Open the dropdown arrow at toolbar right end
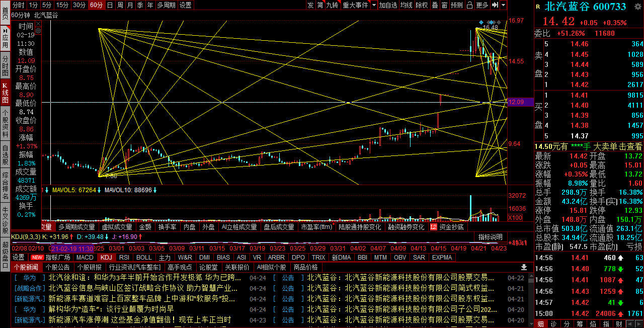Image resolution: width=644 pixels, height=328 pixels. point(504,5)
